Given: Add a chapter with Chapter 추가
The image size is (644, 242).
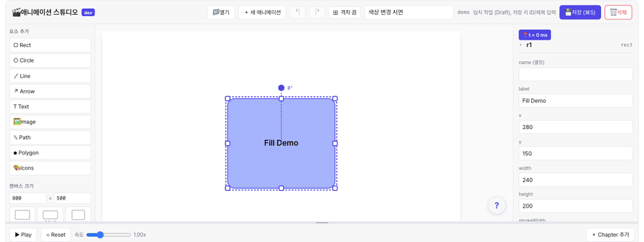Looking at the screenshot, I should pyautogui.click(x=610, y=235).
